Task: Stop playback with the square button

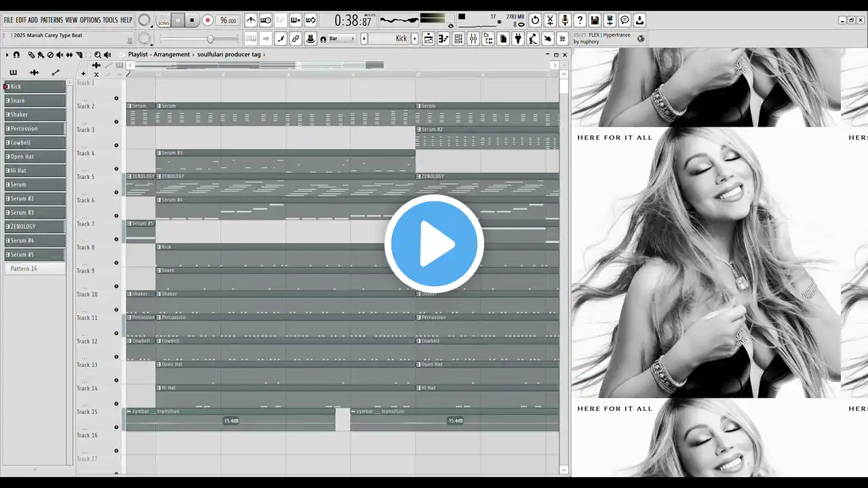Action: [x=192, y=20]
